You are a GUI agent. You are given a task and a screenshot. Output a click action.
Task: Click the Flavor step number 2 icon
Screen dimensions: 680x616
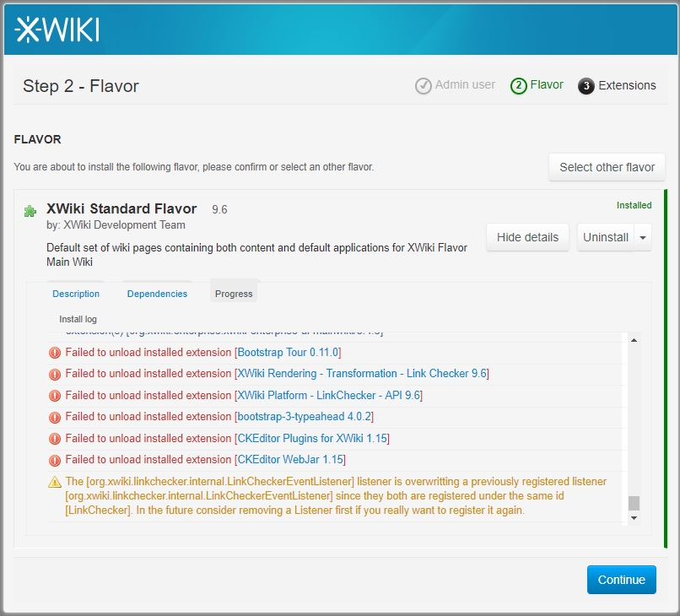pyautogui.click(x=518, y=86)
